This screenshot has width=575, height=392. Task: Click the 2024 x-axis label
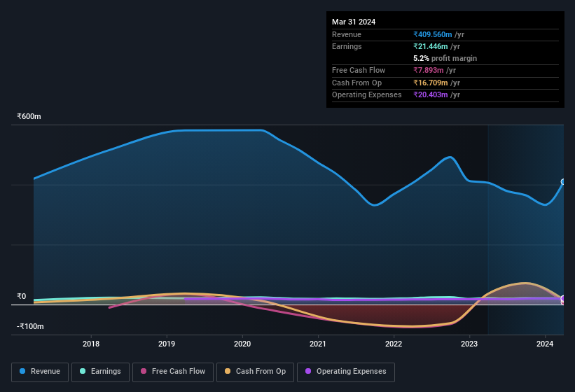tap(545, 344)
